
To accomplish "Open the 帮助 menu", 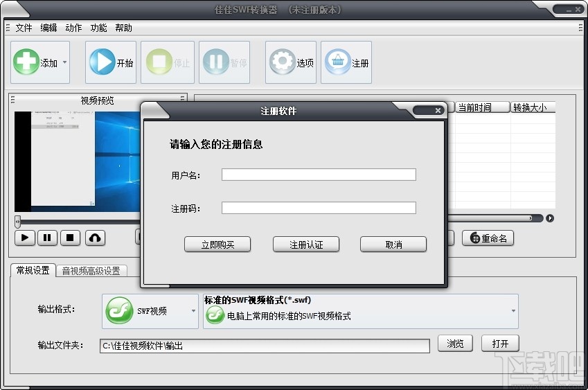I will pyautogui.click(x=123, y=28).
